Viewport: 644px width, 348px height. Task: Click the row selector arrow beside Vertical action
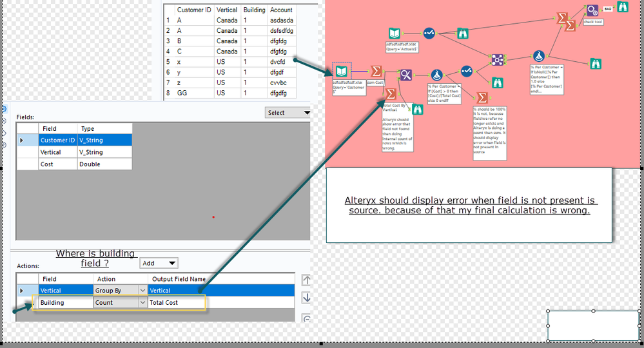pos(22,291)
